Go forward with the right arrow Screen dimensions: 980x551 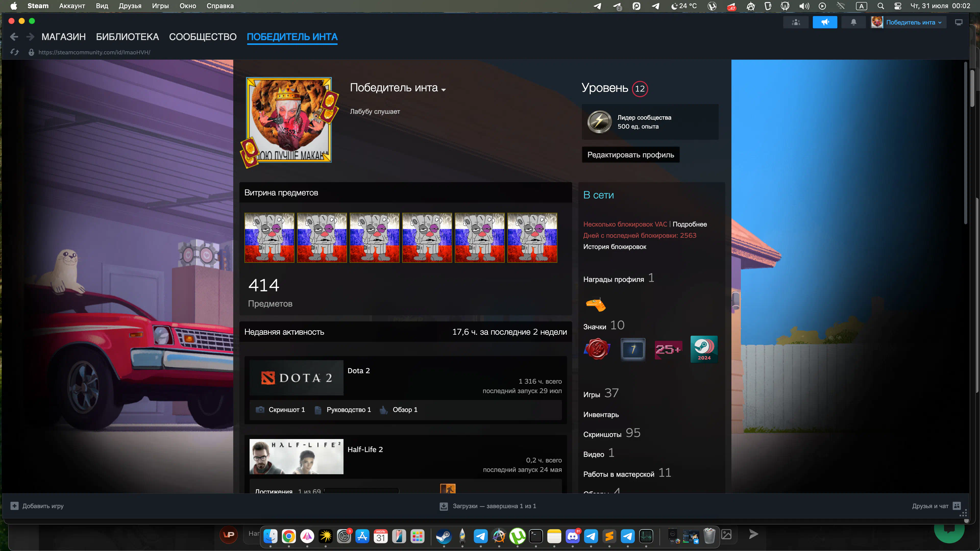point(30,37)
